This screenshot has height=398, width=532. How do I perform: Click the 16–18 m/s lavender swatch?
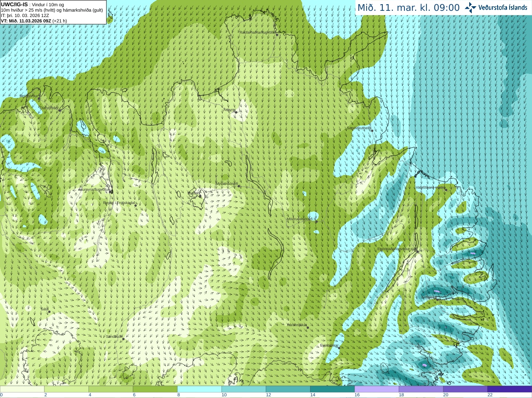click(377, 389)
